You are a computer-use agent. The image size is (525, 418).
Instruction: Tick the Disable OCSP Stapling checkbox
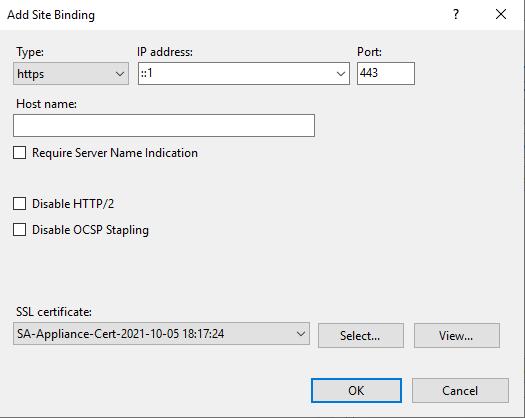(19, 230)
